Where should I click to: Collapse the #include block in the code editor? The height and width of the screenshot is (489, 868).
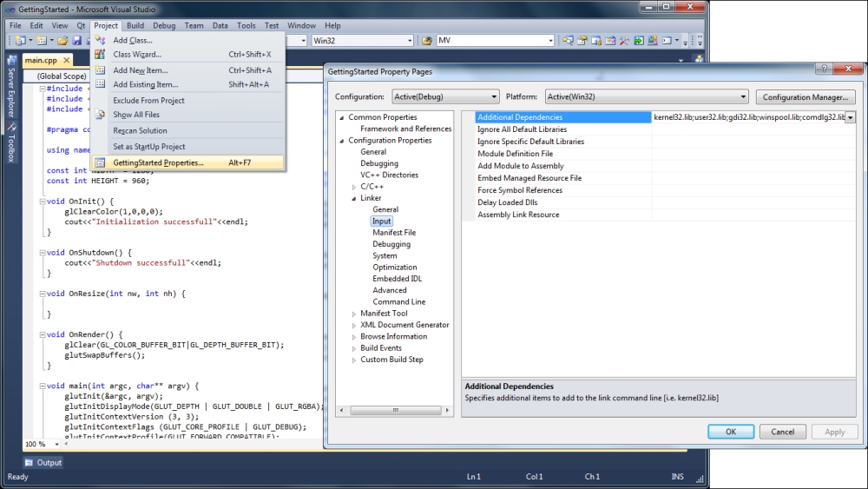pos(42,89)
